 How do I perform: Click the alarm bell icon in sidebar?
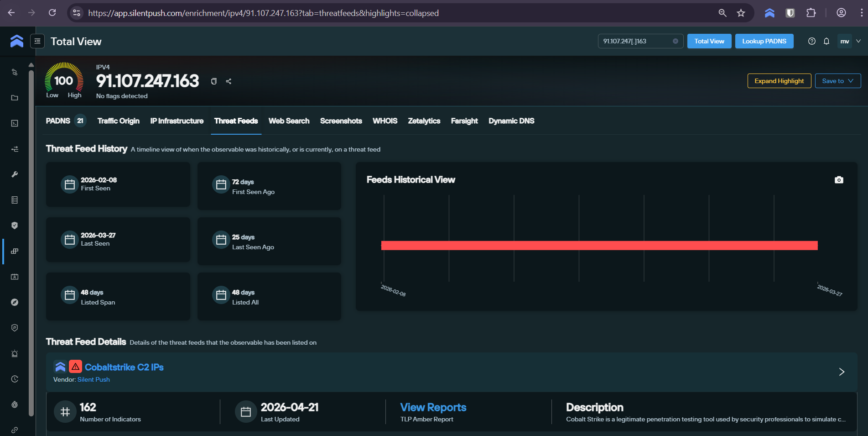[14, 353]
